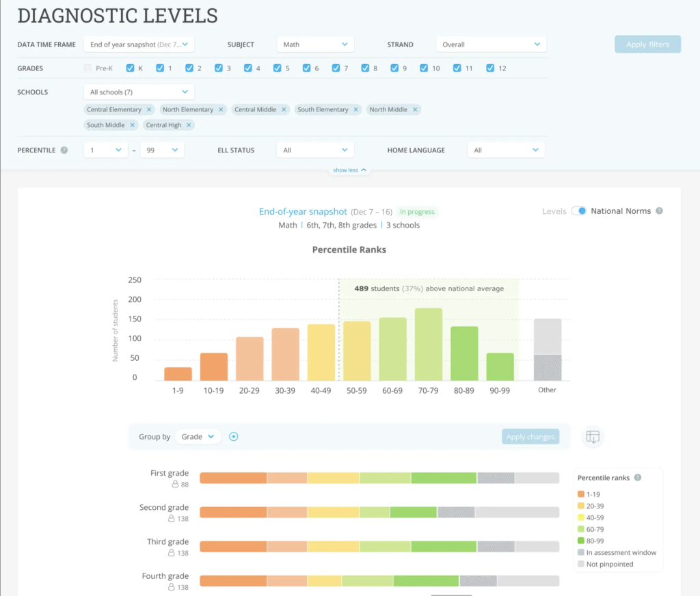Click the Other category bar
The image size is (700, 596).
(x=548, y=349)
